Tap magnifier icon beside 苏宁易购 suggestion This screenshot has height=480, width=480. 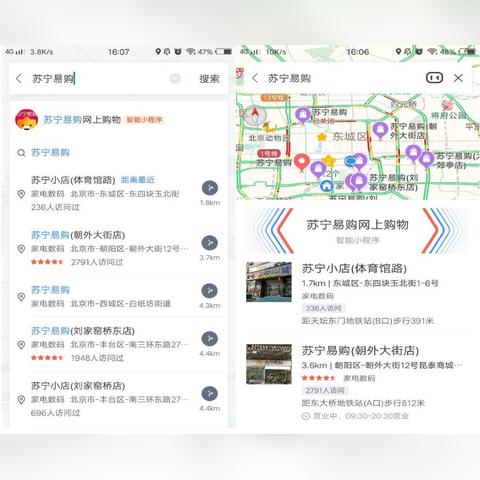21,153
